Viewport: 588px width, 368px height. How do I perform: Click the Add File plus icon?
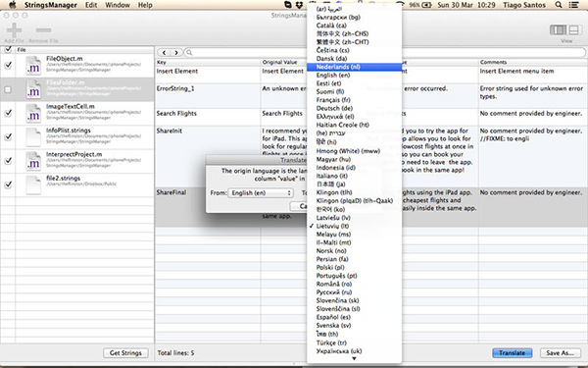pyautogui.click(x=14, y=29)
